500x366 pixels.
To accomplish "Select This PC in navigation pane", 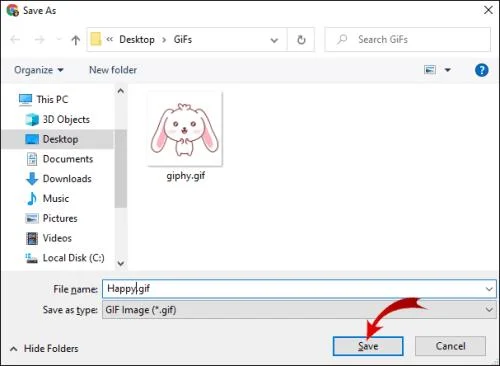I will pyautogui.click(x=52, y=99).
